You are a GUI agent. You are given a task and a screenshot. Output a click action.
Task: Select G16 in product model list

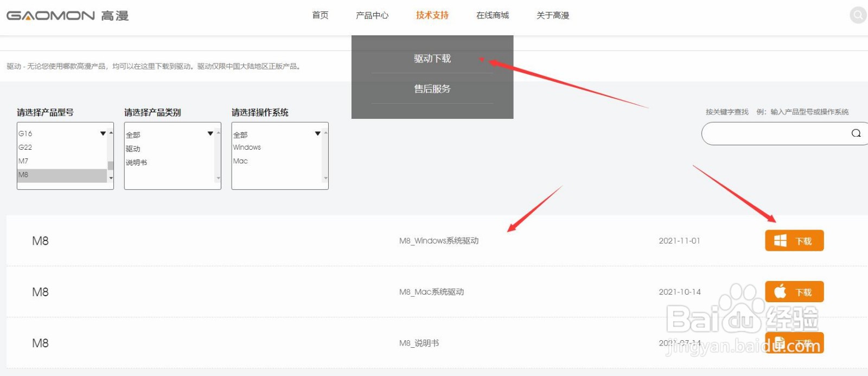tap(62, 133)
